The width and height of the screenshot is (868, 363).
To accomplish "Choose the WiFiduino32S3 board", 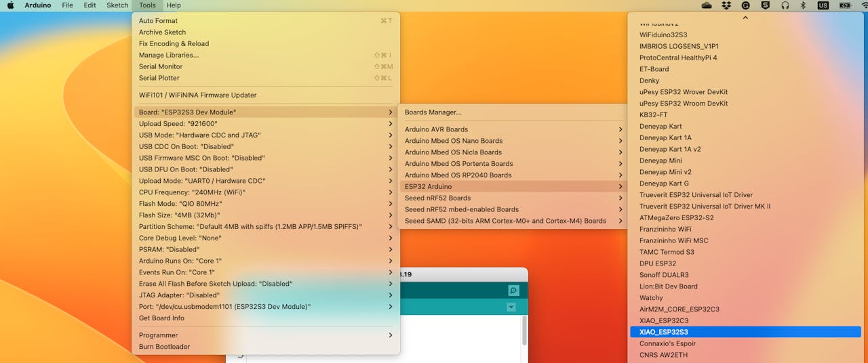I will [x=745, y=35].
